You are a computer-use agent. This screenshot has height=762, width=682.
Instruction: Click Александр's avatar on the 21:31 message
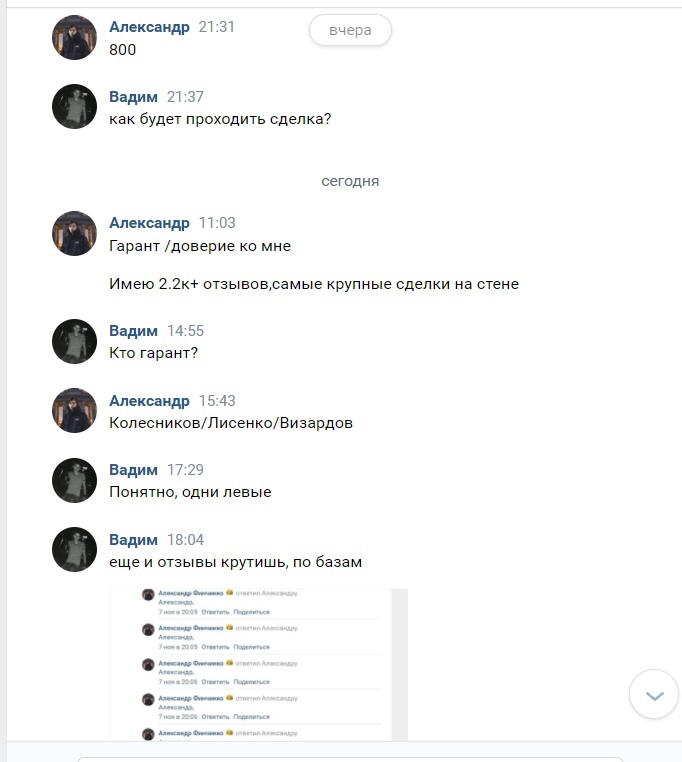(74, 38)
